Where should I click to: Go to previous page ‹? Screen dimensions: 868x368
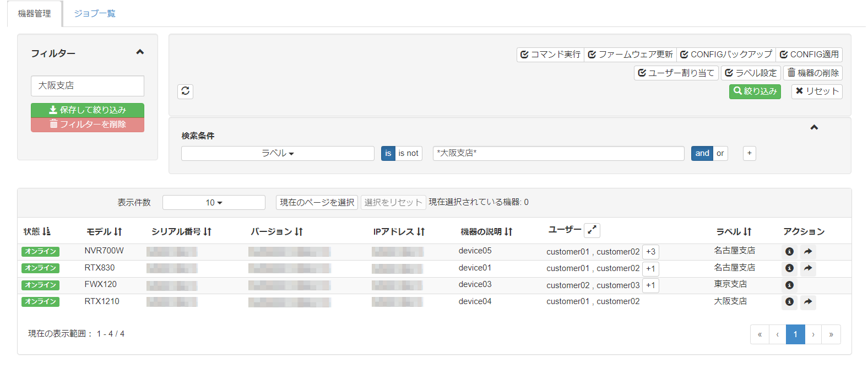click(x=777, y=334)
